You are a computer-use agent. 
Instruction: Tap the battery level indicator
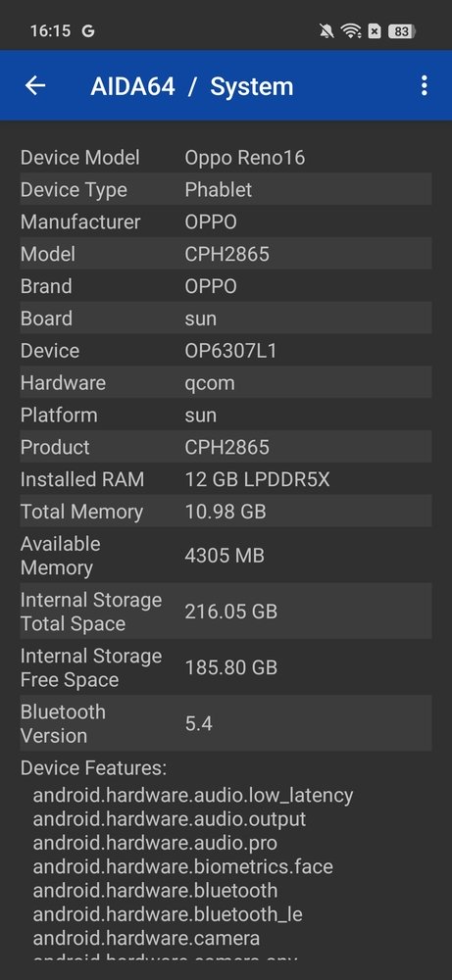[402, 30]
